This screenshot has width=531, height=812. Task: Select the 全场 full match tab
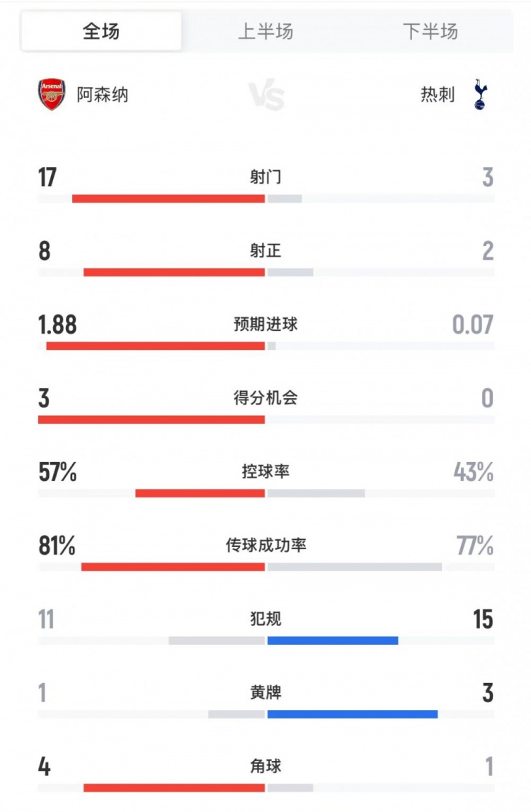click(101, 31)
